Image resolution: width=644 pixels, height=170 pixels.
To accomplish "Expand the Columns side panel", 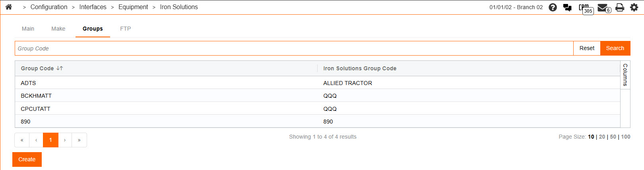I will (x=625, y=75).
